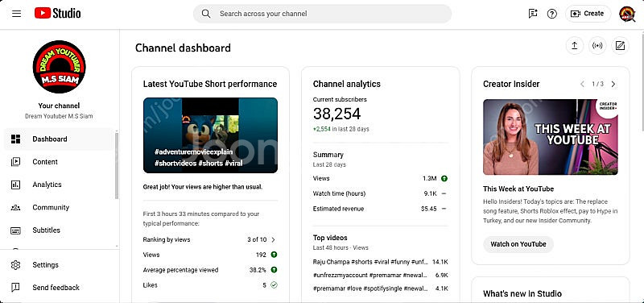Go to next Creator Insider card
The width and height of the screenshot is (644, 303).
click(x=613, y=84)
